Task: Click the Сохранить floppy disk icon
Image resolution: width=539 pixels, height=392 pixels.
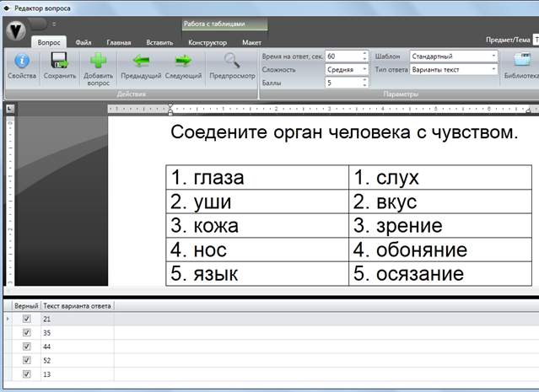Action: pyautogui.click(x=60, y=61)
